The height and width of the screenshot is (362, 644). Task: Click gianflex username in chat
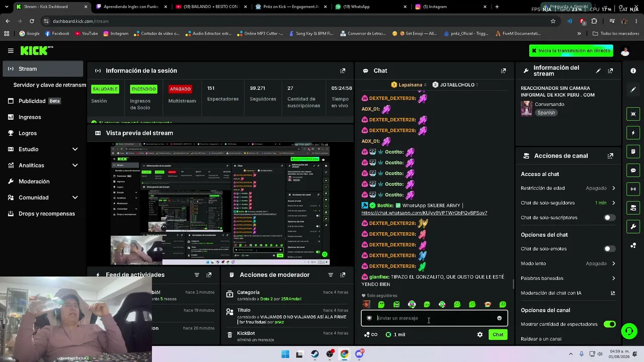tap(378, 277)
